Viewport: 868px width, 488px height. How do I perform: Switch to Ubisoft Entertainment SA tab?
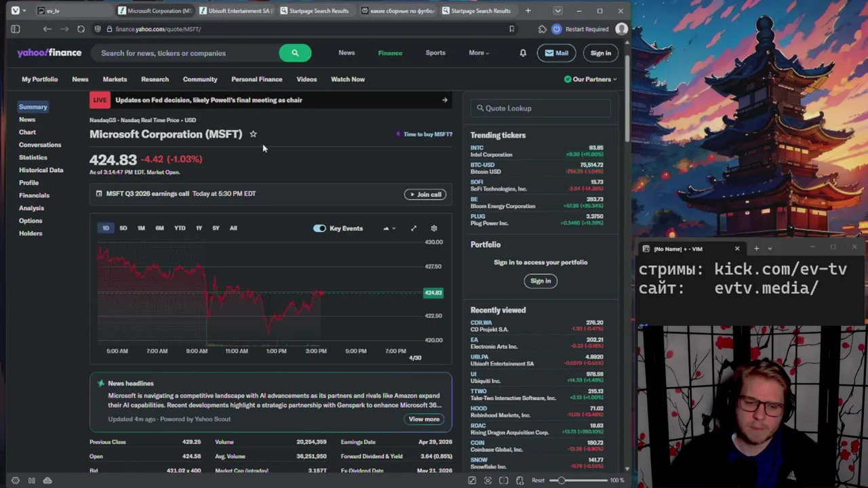coord(235,11)
